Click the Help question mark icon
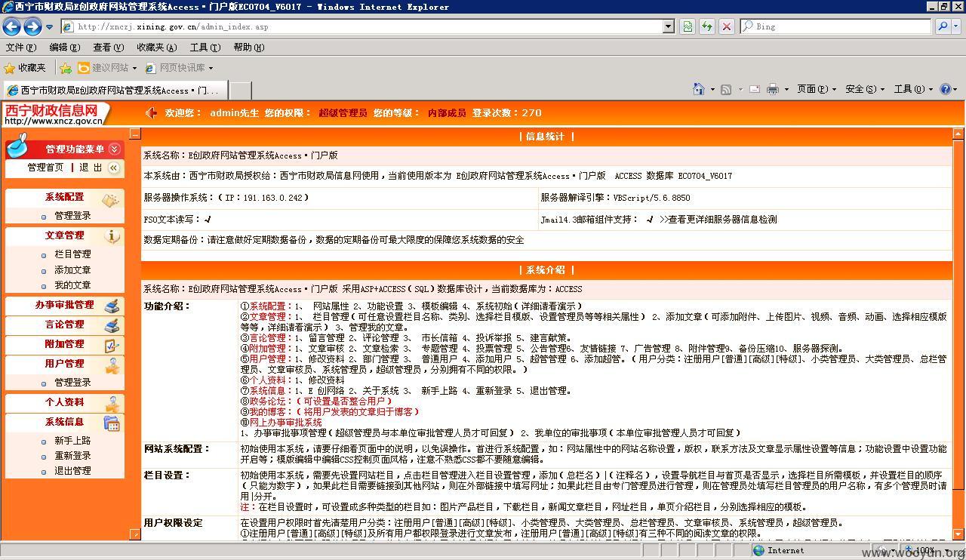The height and width of the screenshot is (560, 966). tap(945, 89)
